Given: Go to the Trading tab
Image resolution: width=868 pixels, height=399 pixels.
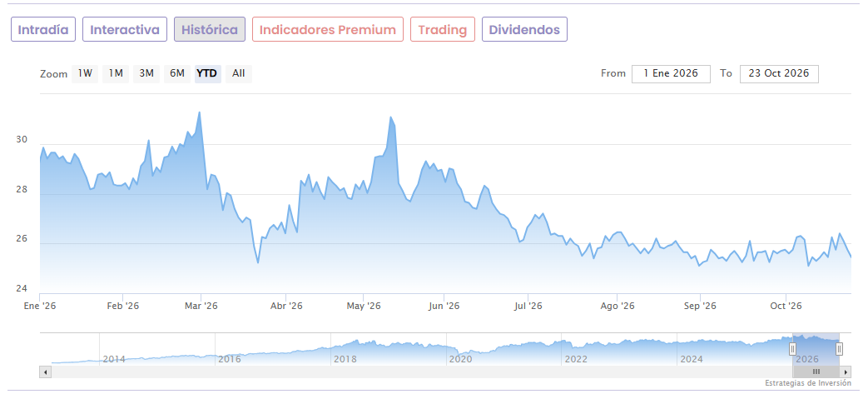Looking at the screenshot, I should (442, 29).
